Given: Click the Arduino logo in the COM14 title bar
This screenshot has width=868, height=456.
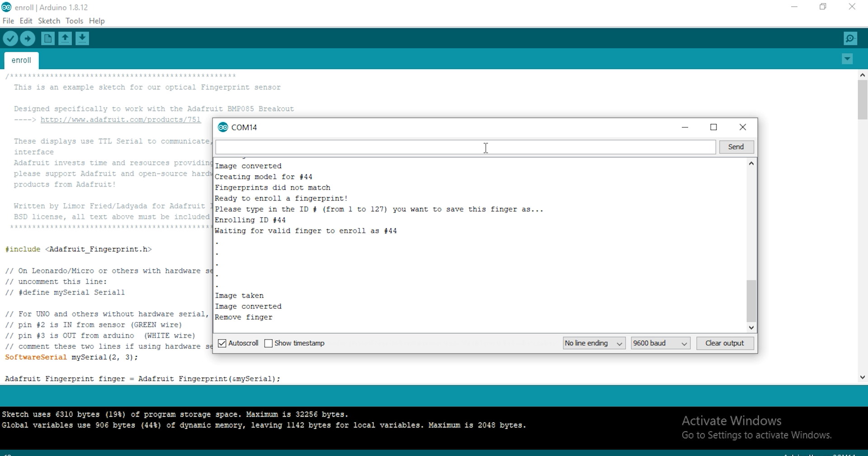Looking at the screenshot, I should point(223,127).
